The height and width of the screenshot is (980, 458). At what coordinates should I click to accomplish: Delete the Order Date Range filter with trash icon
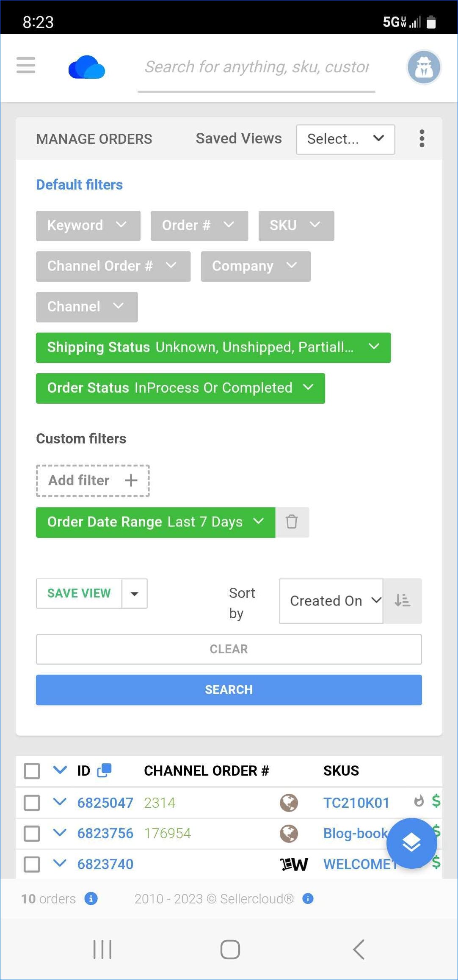click(292, 522)
